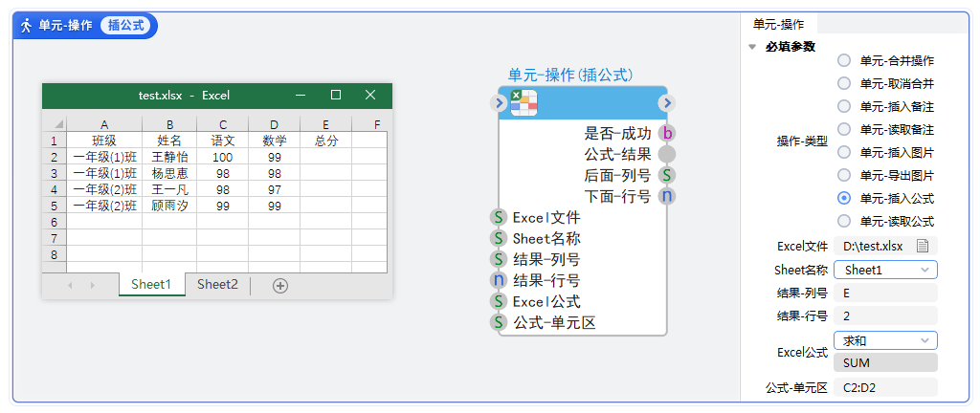The height and width of the screenshot is (413, 980).
Task: Open the Sheet名称 dropdown
Action: [885, 271]
